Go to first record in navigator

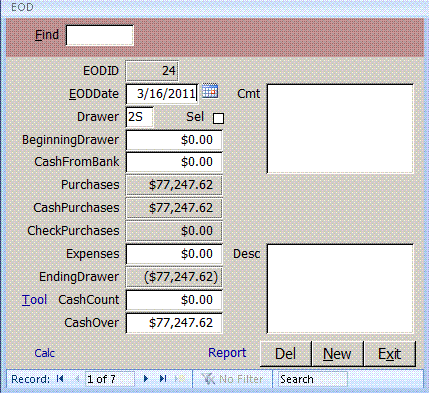point(60,379)
